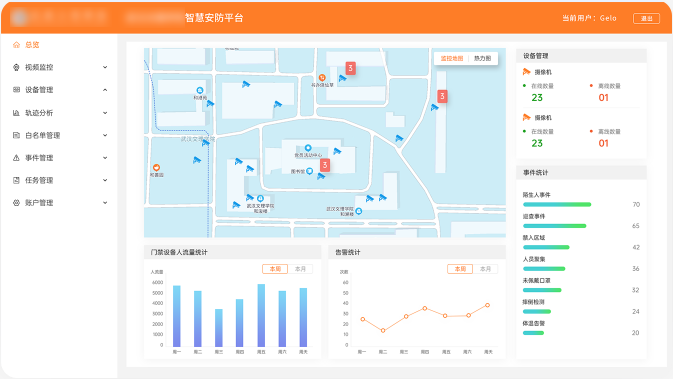
Task: Click the 账户管理 icon in sidebar
Action: point(16,203)
